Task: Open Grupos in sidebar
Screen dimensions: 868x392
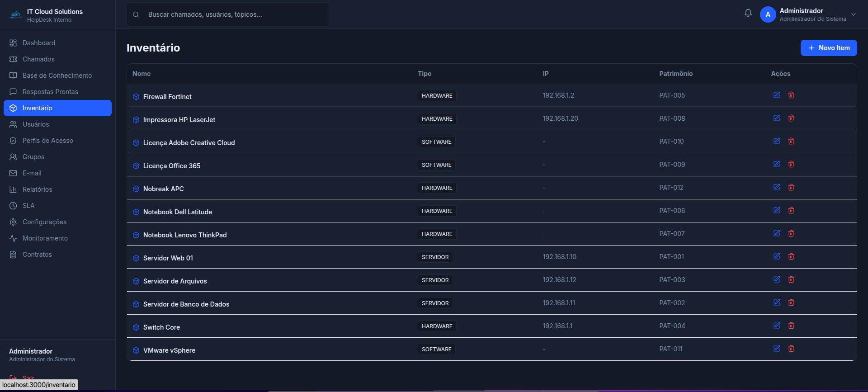Action: pyautogui.click(x=57, y=157)
